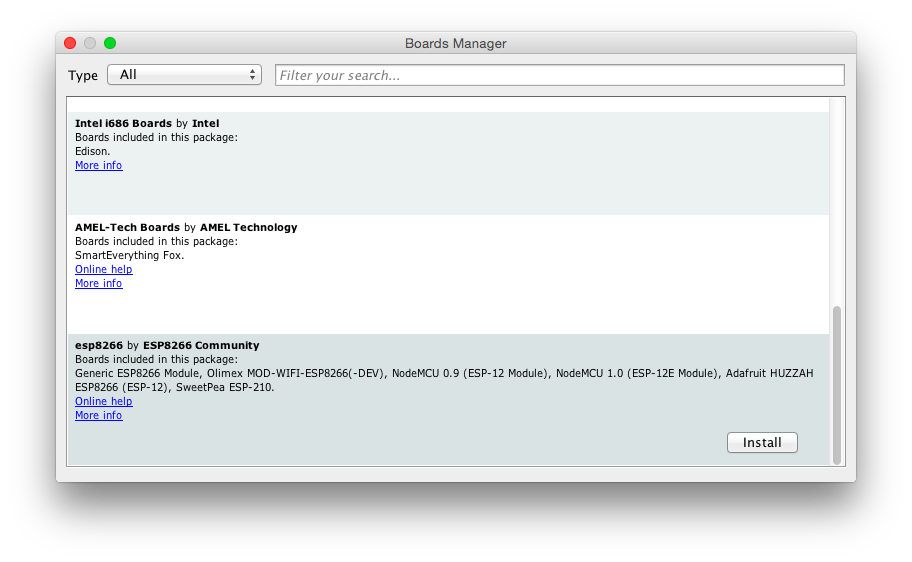Select the Intel i686 Boards entry

click(x=450, y=190)
